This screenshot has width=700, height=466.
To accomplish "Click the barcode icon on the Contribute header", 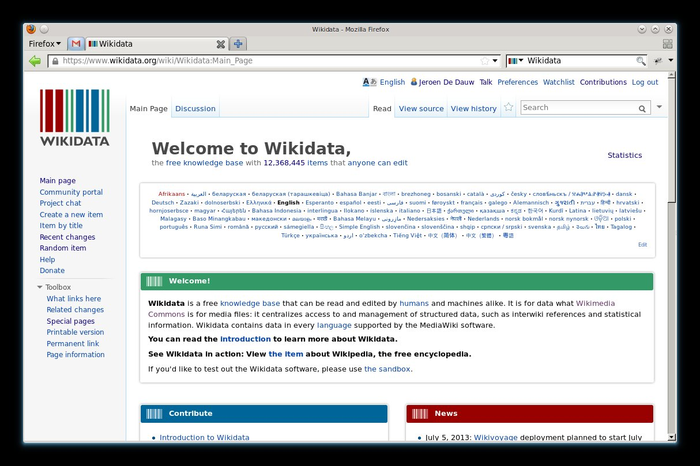I will 154,414.
